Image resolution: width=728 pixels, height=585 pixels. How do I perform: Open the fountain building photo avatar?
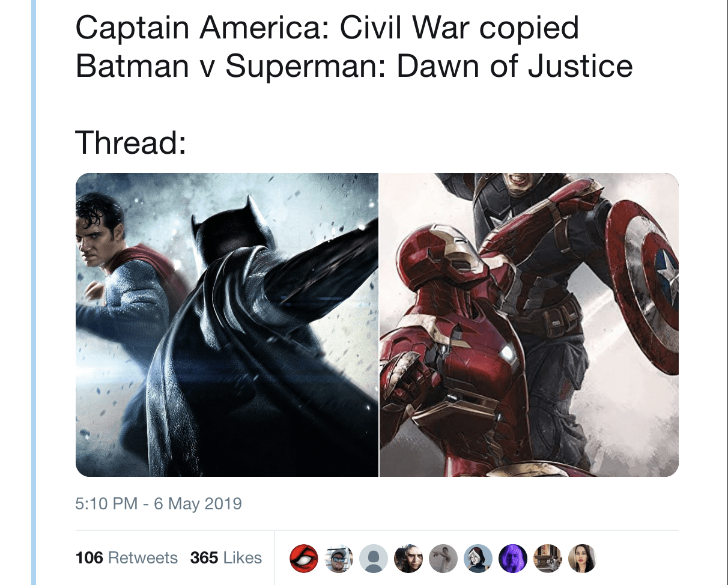point(548,559)
